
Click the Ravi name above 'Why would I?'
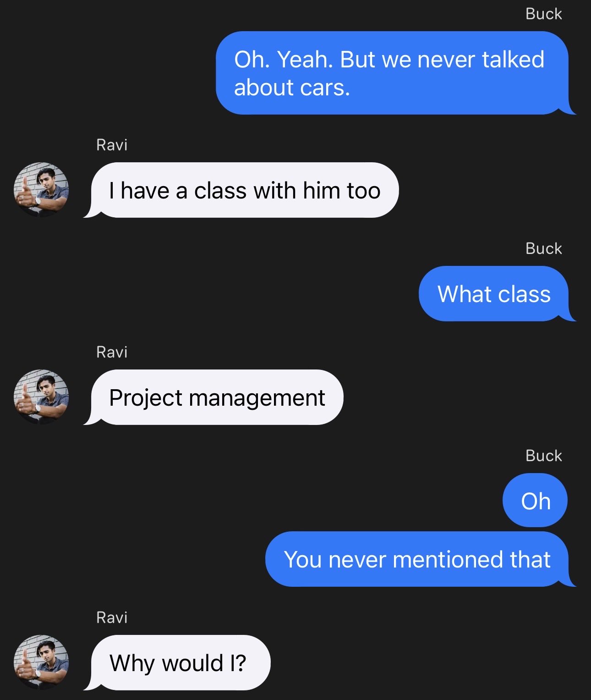coord(112,617)
